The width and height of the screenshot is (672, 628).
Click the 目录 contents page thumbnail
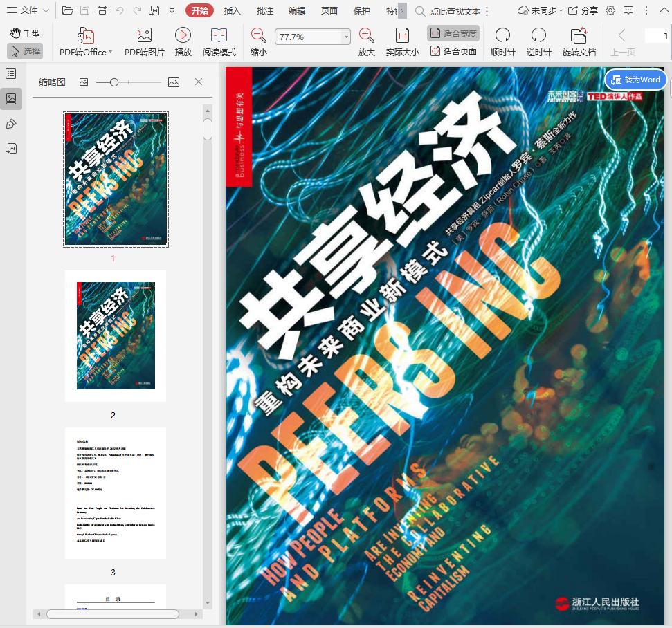[x=116, y=596]
